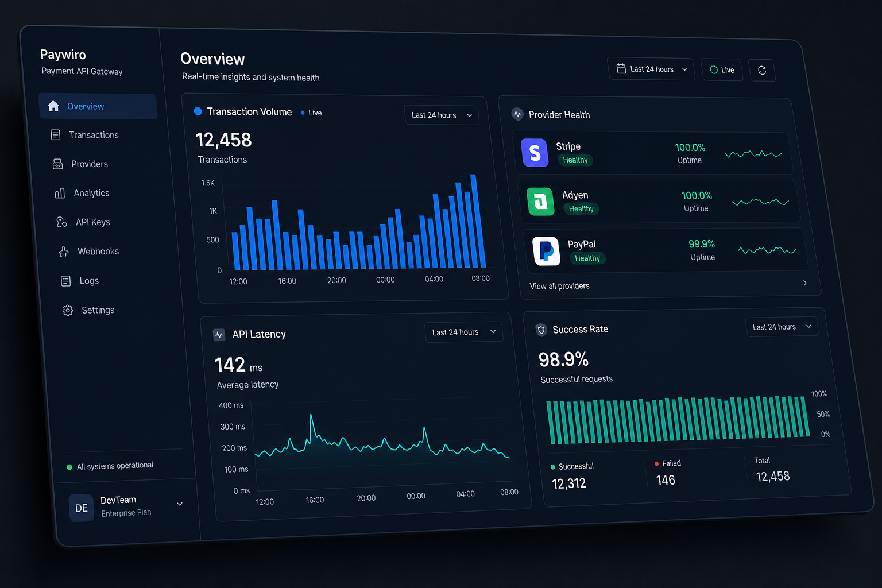Open the Overview menu item
The image size is (882, 588).
click(x=98, y=106)
